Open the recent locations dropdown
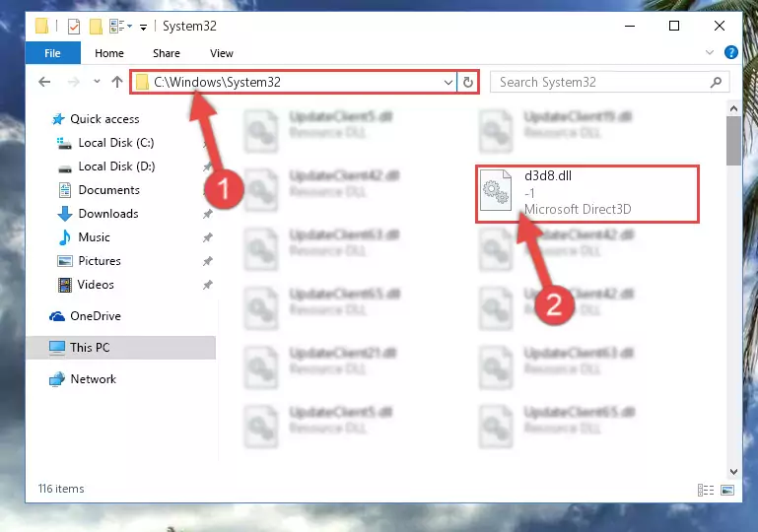Viewport: 758px width, 532px height. pyautogui.click(x=97, y=81)
